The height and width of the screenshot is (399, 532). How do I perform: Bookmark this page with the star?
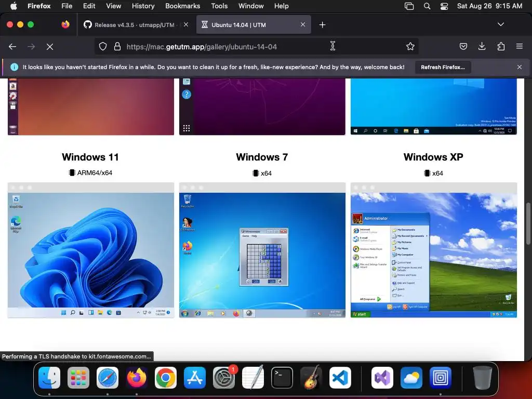click(410, 46)
